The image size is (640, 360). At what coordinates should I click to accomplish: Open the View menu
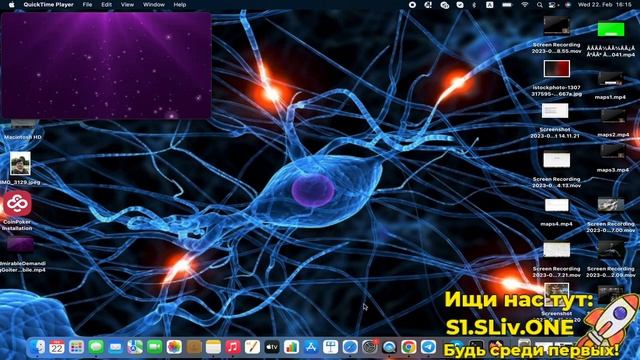127,5
